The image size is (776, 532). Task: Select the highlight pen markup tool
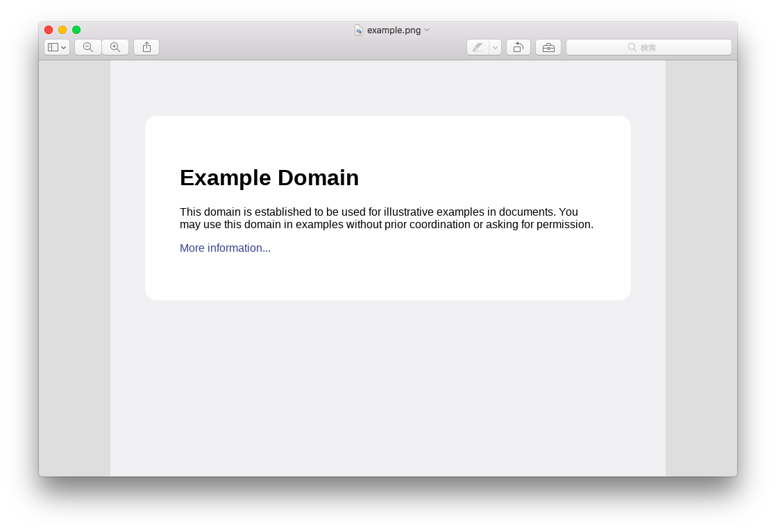tap(478, 47)
